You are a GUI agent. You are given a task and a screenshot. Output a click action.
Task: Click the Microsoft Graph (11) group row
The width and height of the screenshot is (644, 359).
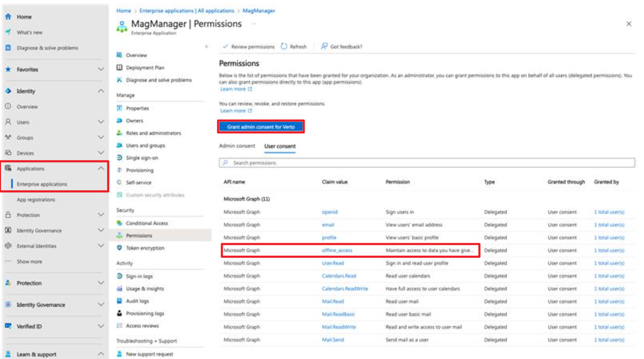[x=246, y=199]
